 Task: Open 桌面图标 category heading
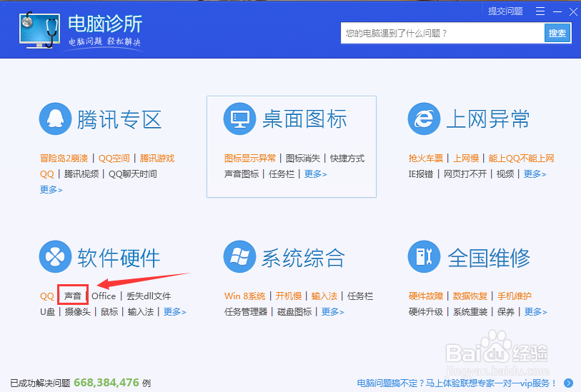(x=304, y=119)
